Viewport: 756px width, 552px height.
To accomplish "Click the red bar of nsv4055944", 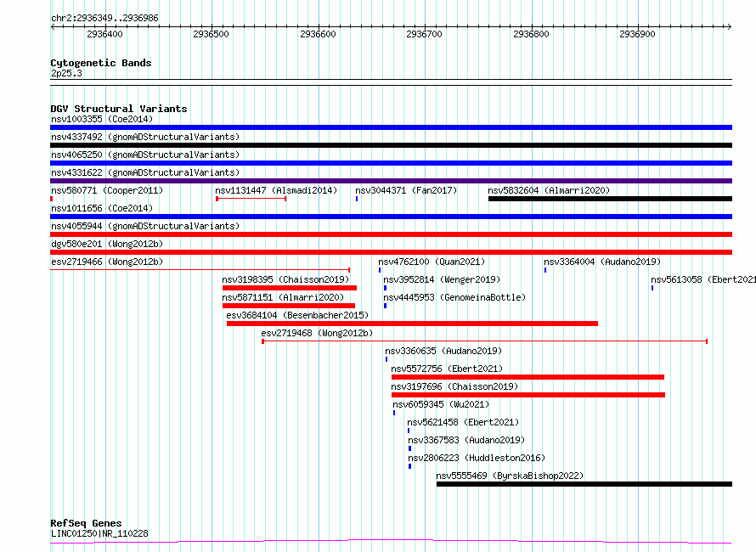I will tap(391, 234).
